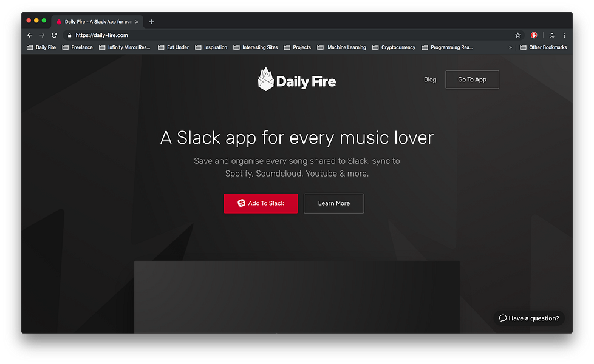594x364 pixels.
Task: Reload the page with refresh icon
Action: click(54, 35)
